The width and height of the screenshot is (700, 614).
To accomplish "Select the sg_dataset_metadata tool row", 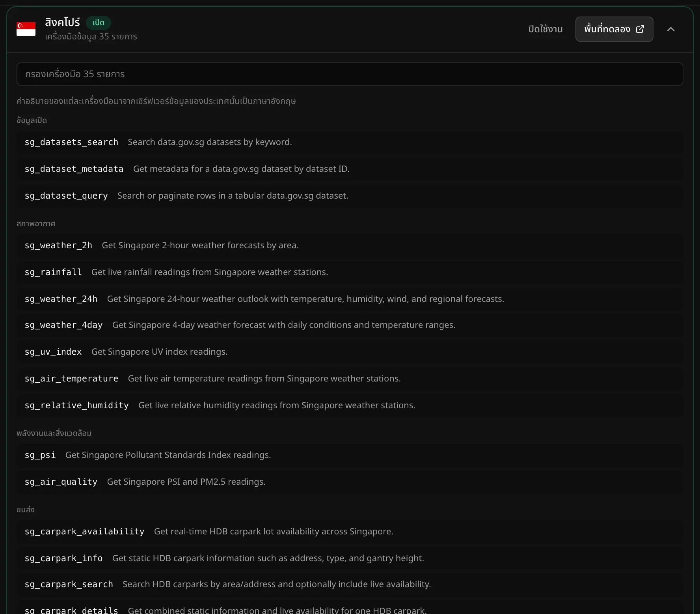I will coord(350,169).
